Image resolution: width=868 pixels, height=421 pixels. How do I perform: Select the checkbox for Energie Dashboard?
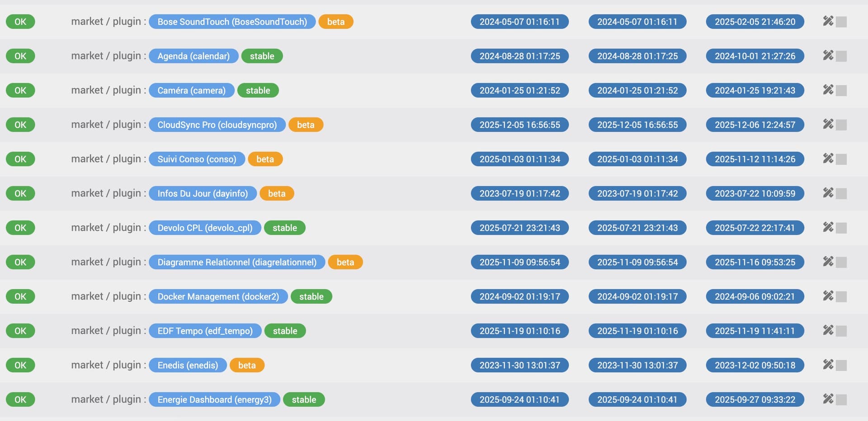[841, 400]
